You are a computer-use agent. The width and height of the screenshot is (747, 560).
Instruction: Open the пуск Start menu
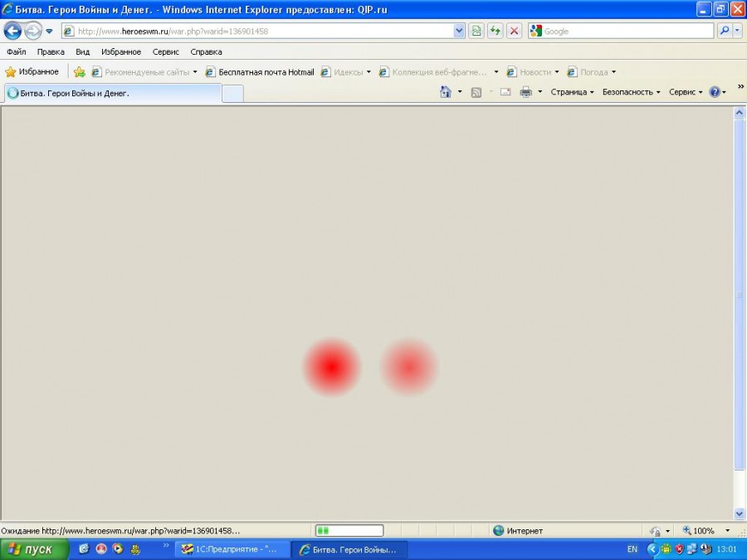coord(34,549)
